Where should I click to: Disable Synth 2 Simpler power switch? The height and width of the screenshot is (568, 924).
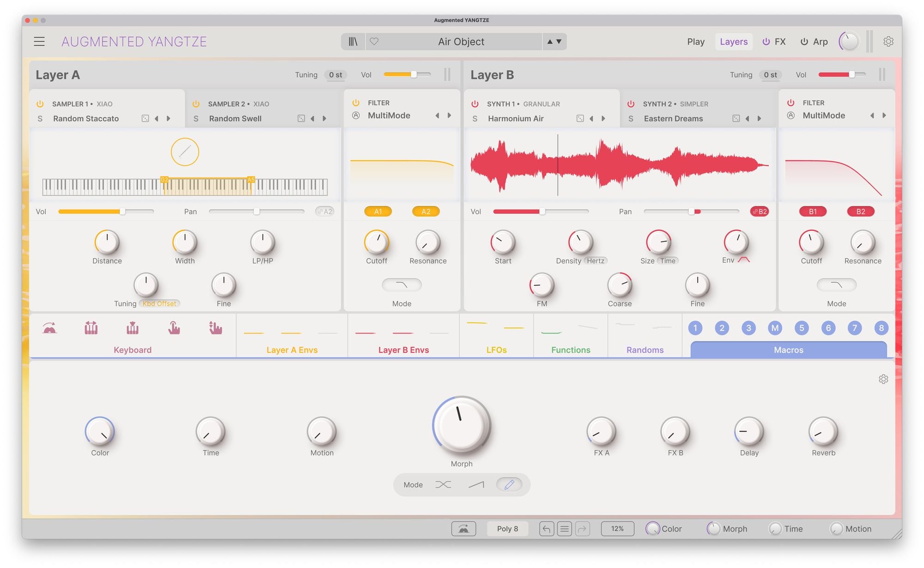click(x=631, y=104)
